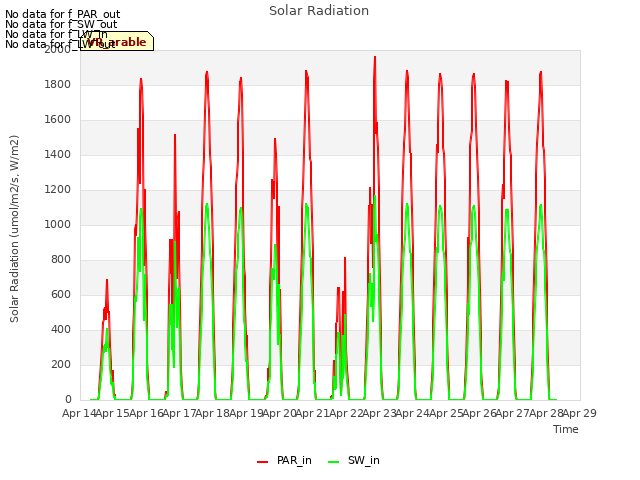
Task: Click the 'No data for f_SW_out' message
Action: tap(61, 24)
